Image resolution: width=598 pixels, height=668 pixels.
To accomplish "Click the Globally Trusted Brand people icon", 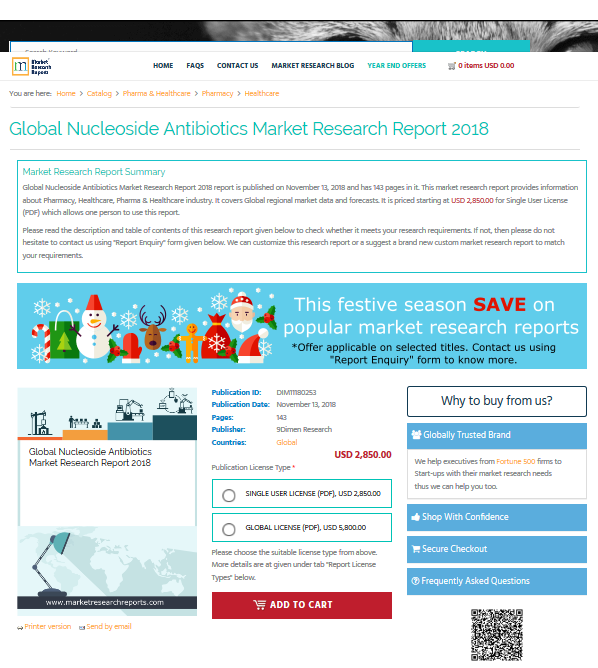I will point(416,435).
